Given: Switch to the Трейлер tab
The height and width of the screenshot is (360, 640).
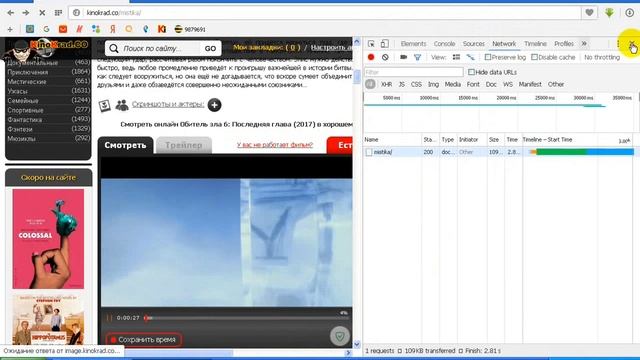Looking at the screenshot, I should point(184,145).
